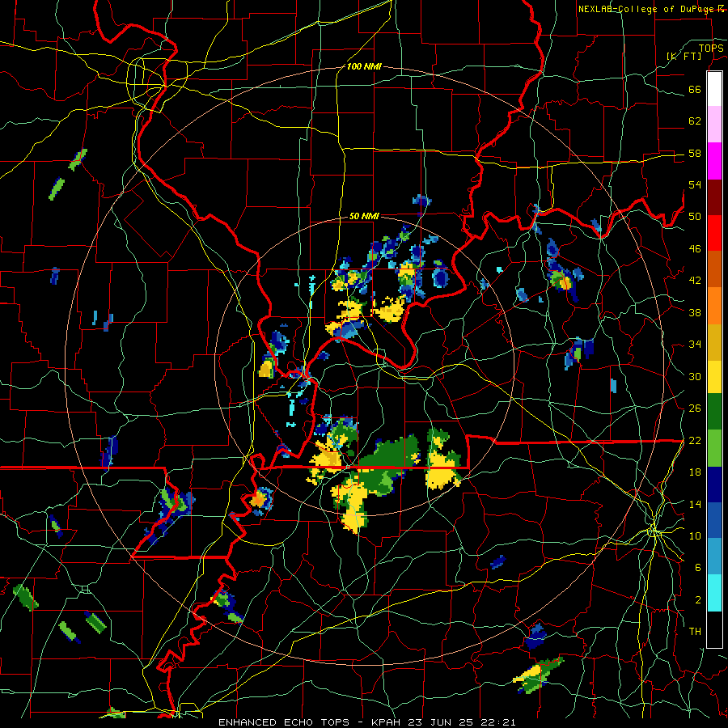This screenshot has height=728, width=728.
Task: Select the "34" legend value
Action: click(695, 345)
